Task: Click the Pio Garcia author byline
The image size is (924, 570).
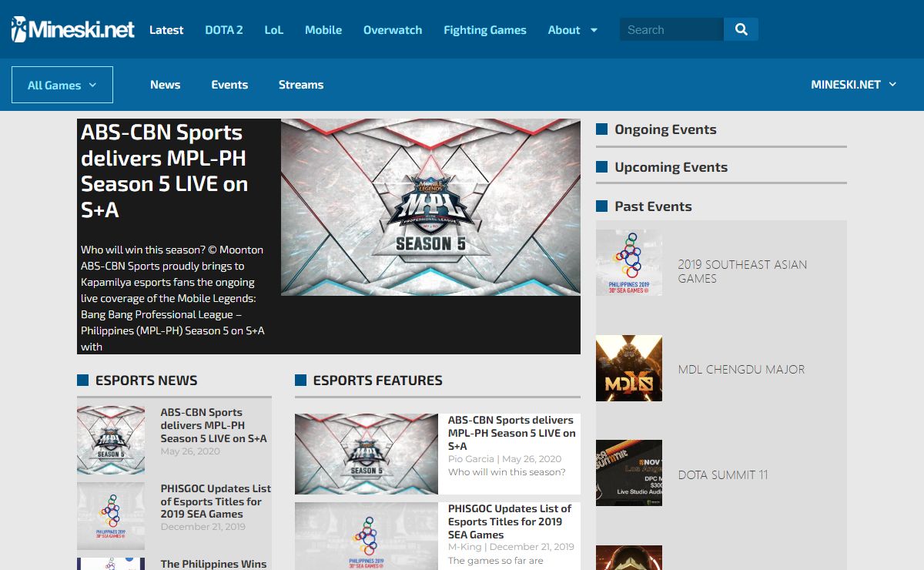Action: (471, 459)
